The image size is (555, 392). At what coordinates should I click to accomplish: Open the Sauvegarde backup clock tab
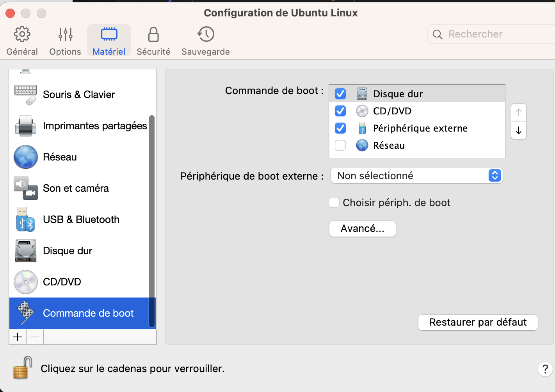tap(206, 41)
